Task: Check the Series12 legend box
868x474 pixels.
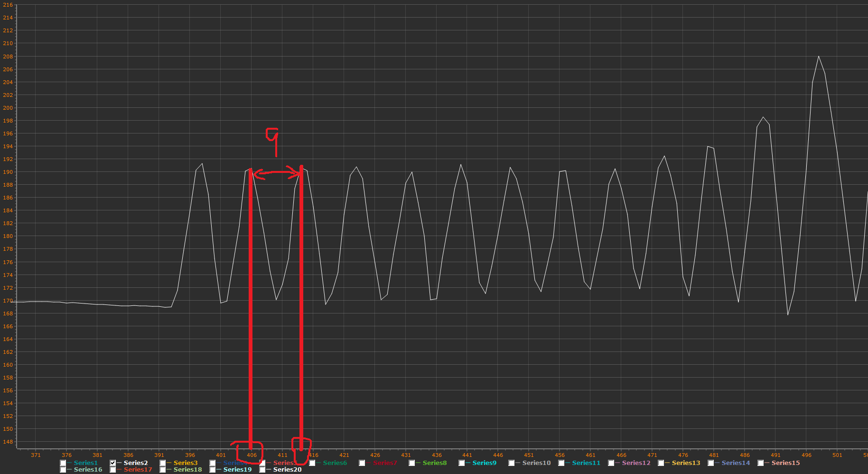Action: [x=611, y=463]
